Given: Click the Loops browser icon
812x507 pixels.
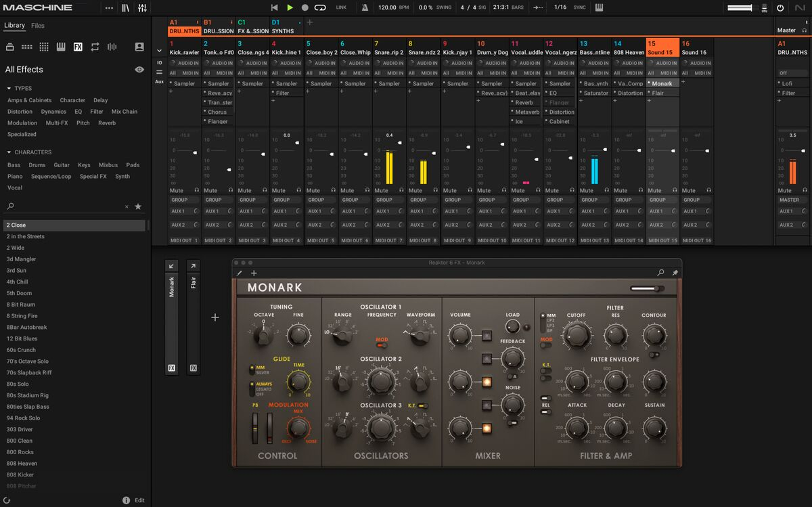Looking at the screenshot, I should click(x=95, y=47).
